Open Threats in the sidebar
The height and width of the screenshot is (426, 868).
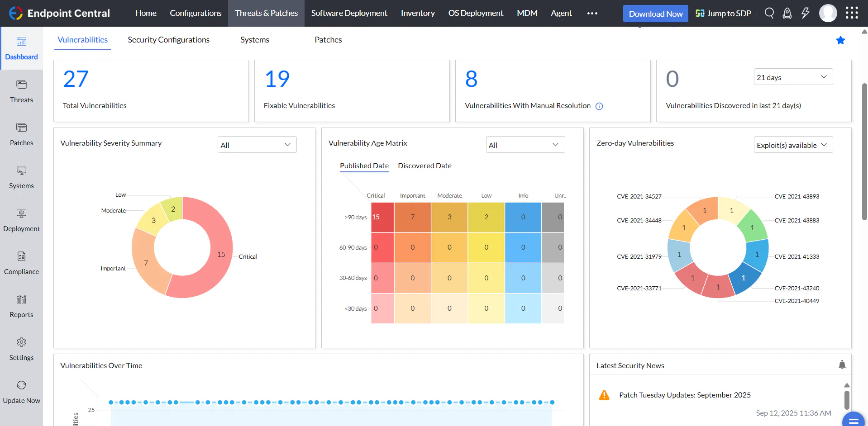click(21, 91)
